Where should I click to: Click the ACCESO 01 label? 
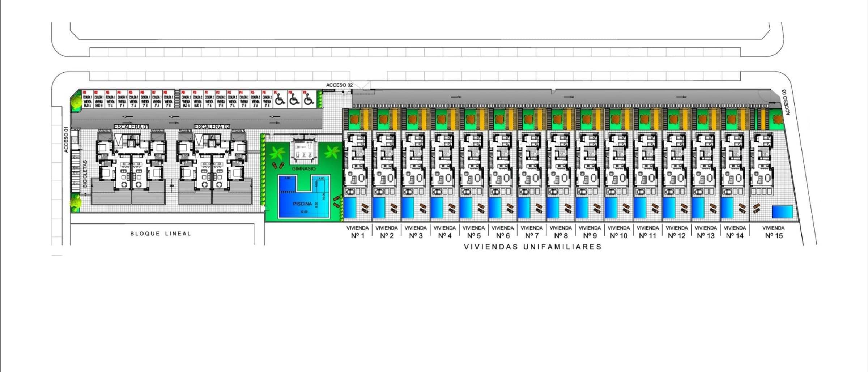pos(66,139)
